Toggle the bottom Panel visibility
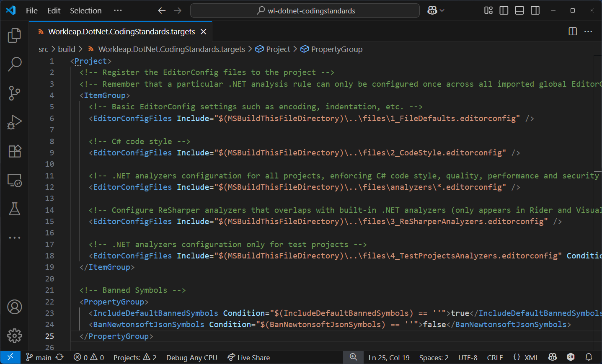 pyautogui.click(x=519, y=10)
